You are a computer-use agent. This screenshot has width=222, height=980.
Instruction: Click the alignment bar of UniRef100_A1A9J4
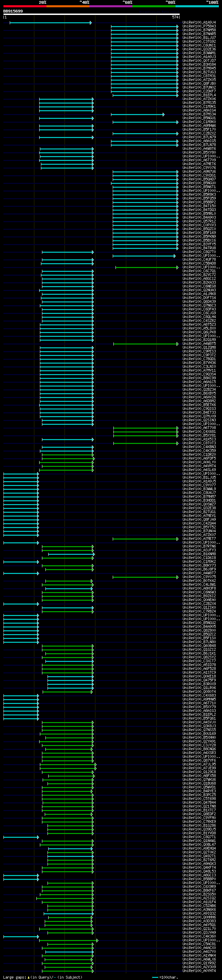pyautogui.click(x=51, y=23)
